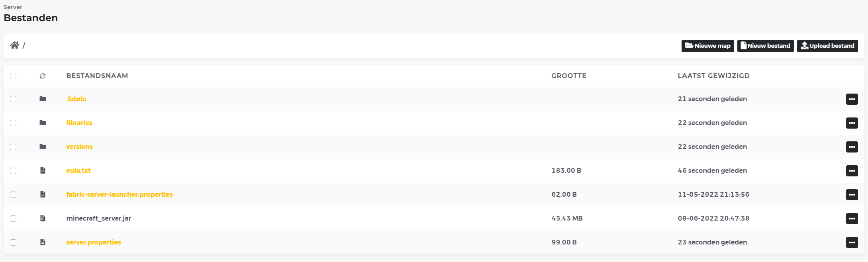Click the libraries folder icon
This screenshot has width=868, height=262.
tap(43, 123)
